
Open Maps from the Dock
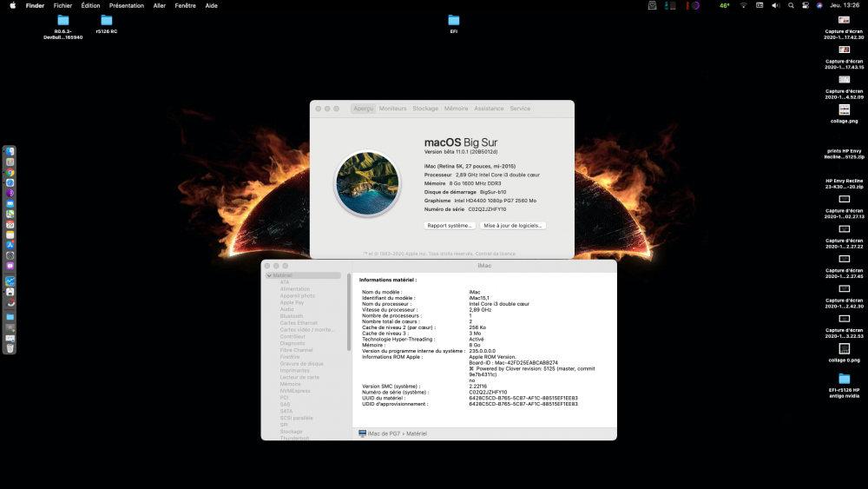coord(10,214)
